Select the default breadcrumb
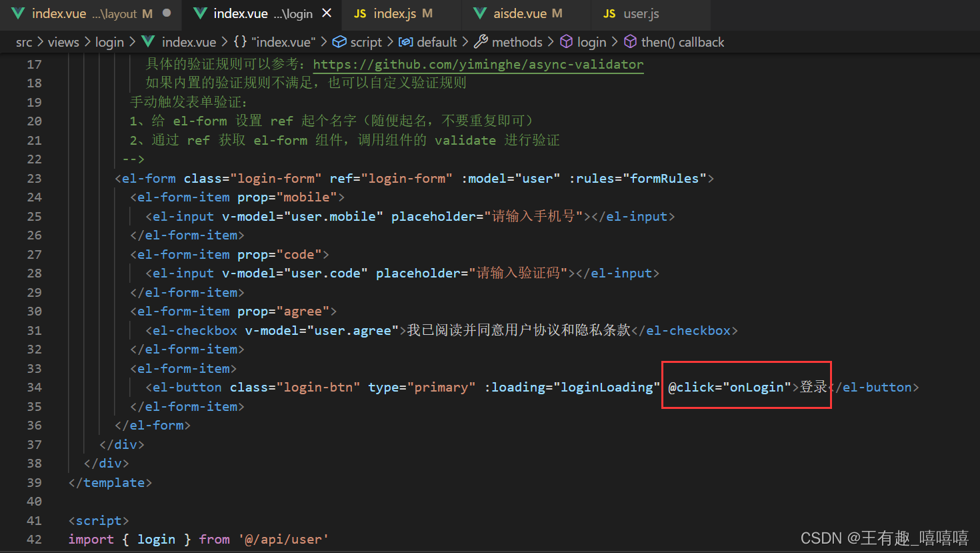The width and height of the screenshot is (980, 553). click(x=437, y=42)
